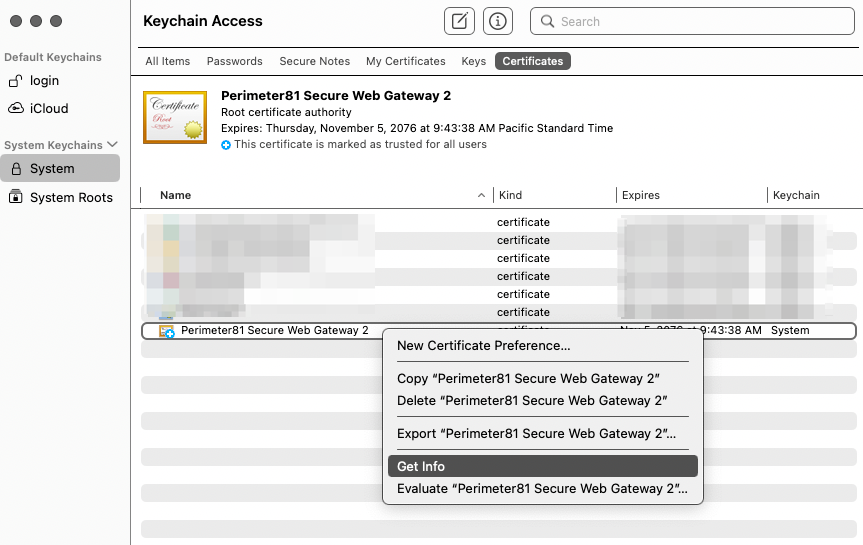
Task: Sort by the Keychain column header
Action: tap(796, 195)
